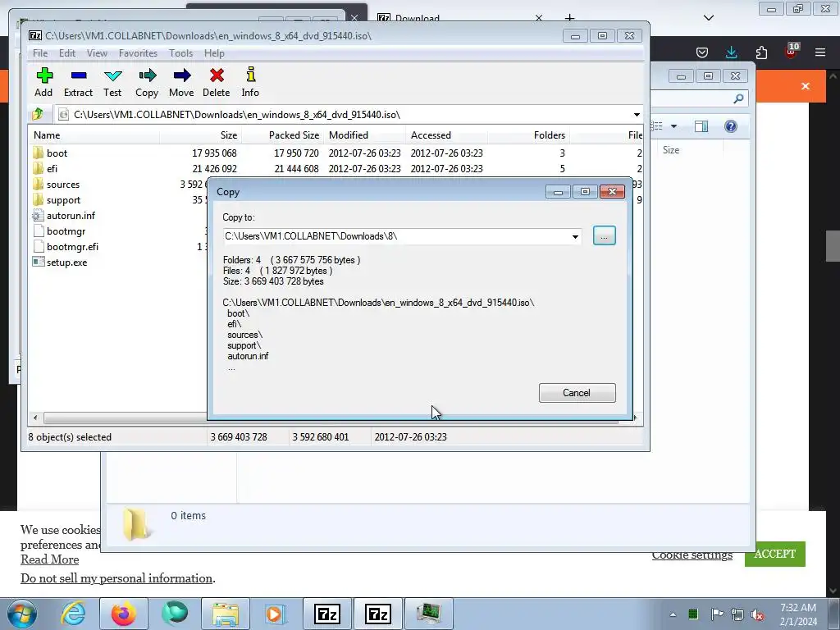Go up one folder level icon

pyautogui.click(x=38, y=114)
